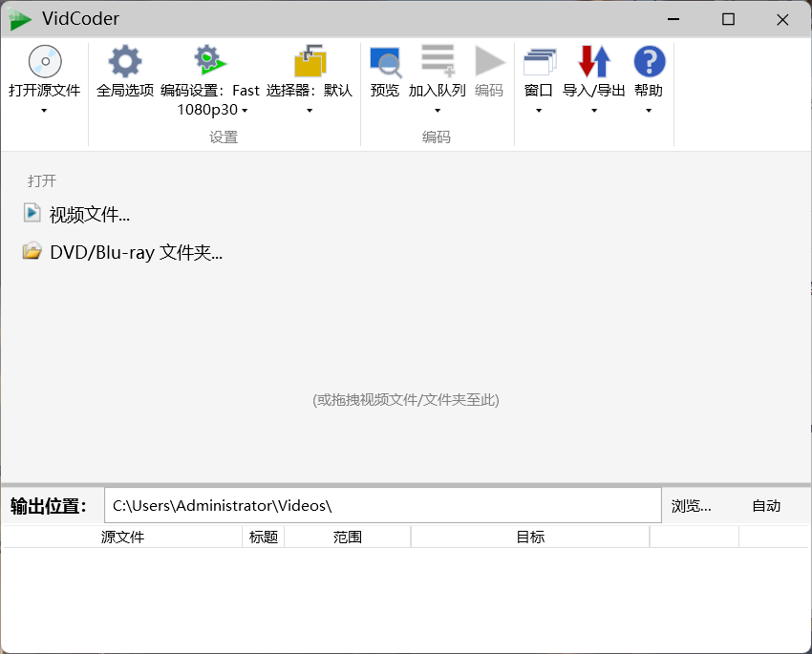Open the 窗口 windows icon
Screen dimensions: 812x654
[538, 60]
